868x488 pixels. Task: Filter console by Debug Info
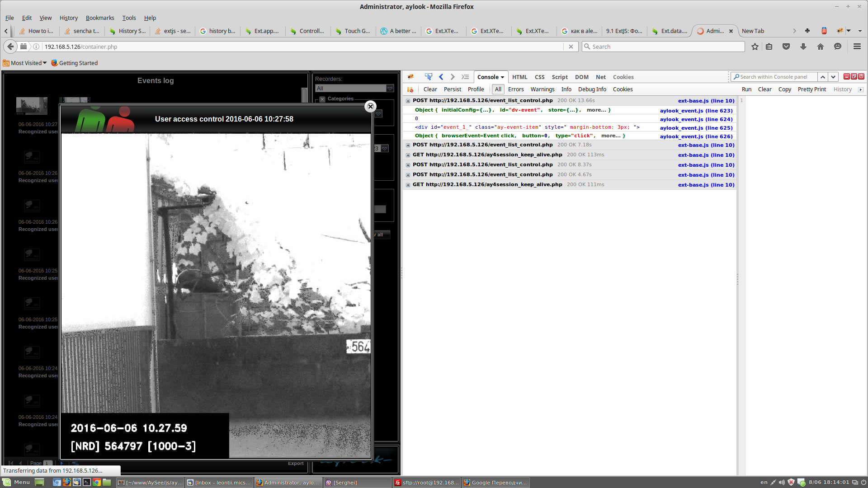592,89
